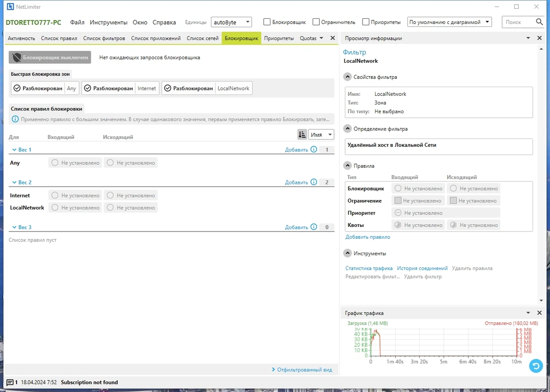Open the autoByte units dropdown
The image size is (550, 392).
231,22
